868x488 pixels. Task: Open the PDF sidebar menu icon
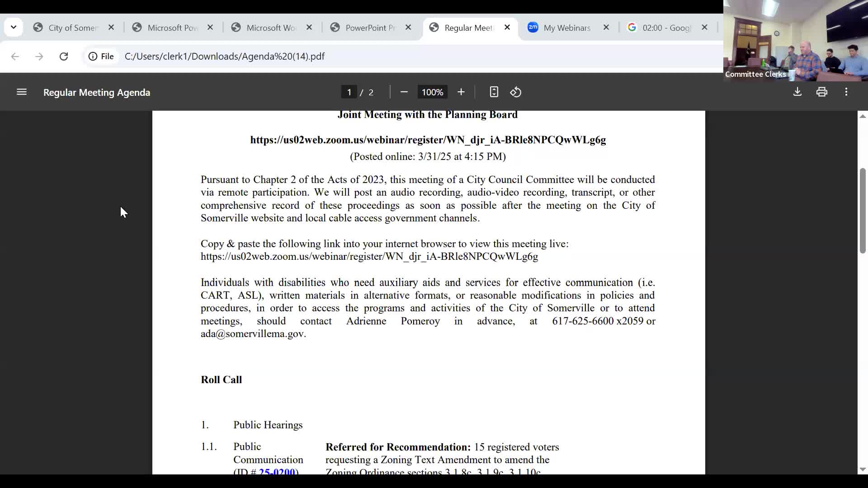pos(22,92)
